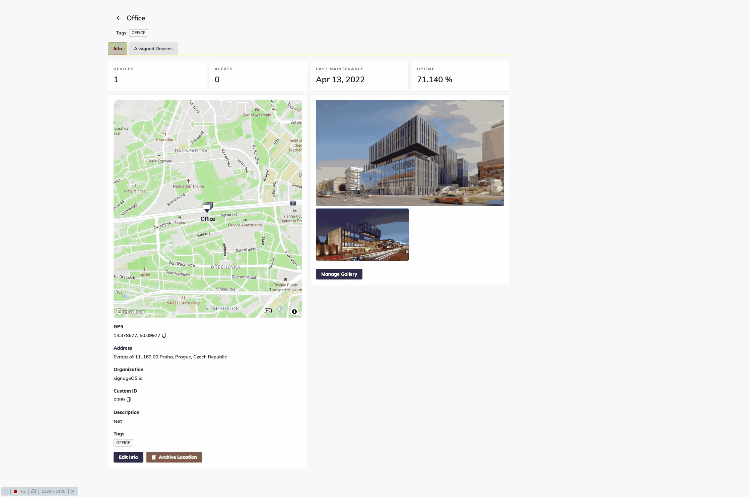Open the Assigned Devices tab
Viewport: 750px width, 497px height.
pyautogui.click(x=153, y=48)
